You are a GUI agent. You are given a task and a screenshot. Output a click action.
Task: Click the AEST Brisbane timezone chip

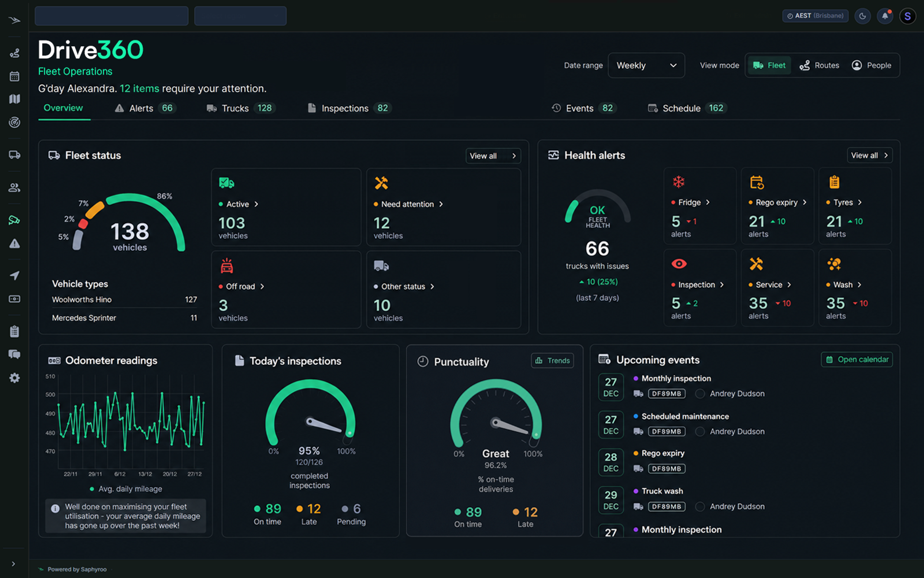(815, 16)
